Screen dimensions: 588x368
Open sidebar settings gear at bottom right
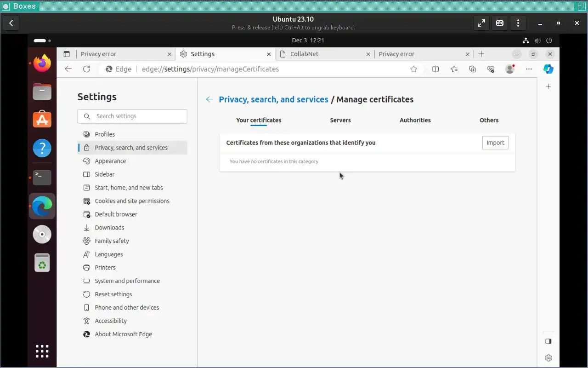(548, 358)
